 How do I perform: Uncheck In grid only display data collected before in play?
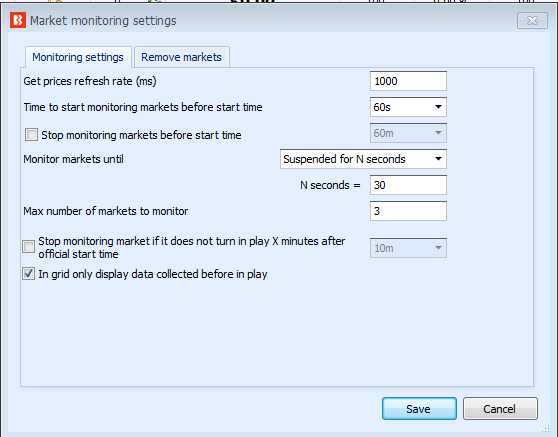click(x=28, y=274)
